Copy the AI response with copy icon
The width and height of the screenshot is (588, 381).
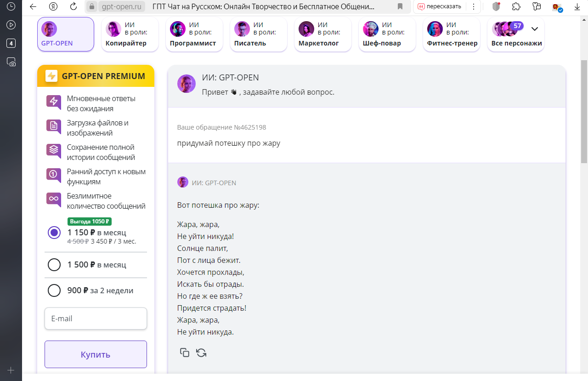185,353
